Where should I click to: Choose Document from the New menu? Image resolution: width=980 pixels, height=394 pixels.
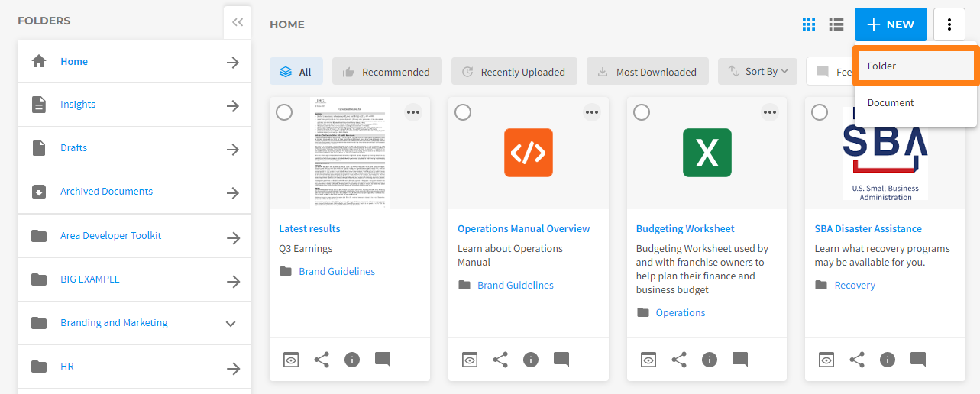[915, 103]
